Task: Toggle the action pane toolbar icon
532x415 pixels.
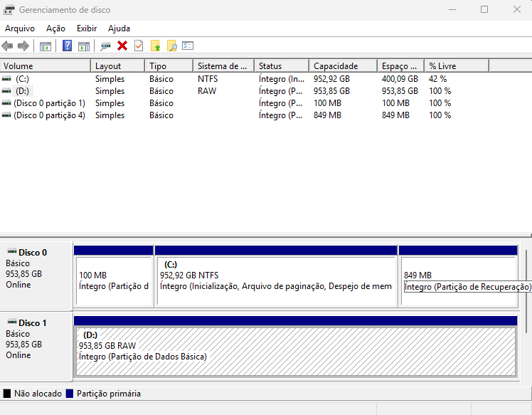Action: point(84,46)
